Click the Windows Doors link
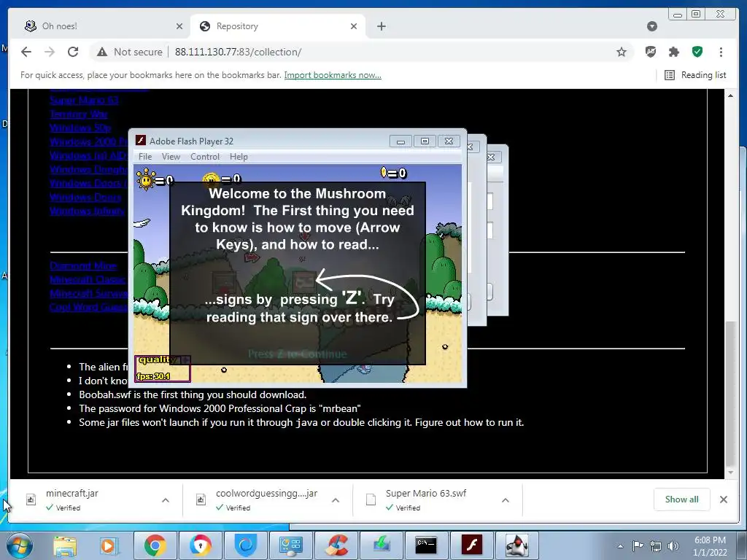This screenshot has width=747, height=560. (x=85, y=197)
